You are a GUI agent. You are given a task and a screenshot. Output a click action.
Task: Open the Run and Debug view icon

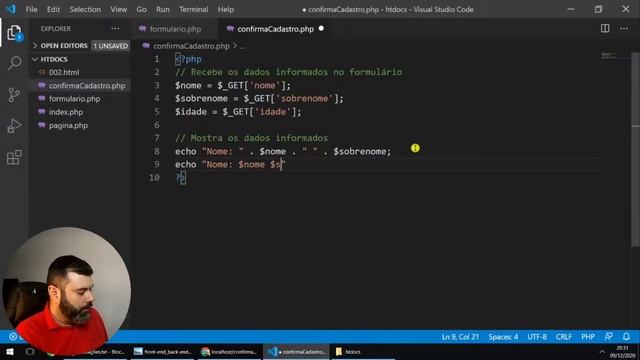click(x=14, y=126)
